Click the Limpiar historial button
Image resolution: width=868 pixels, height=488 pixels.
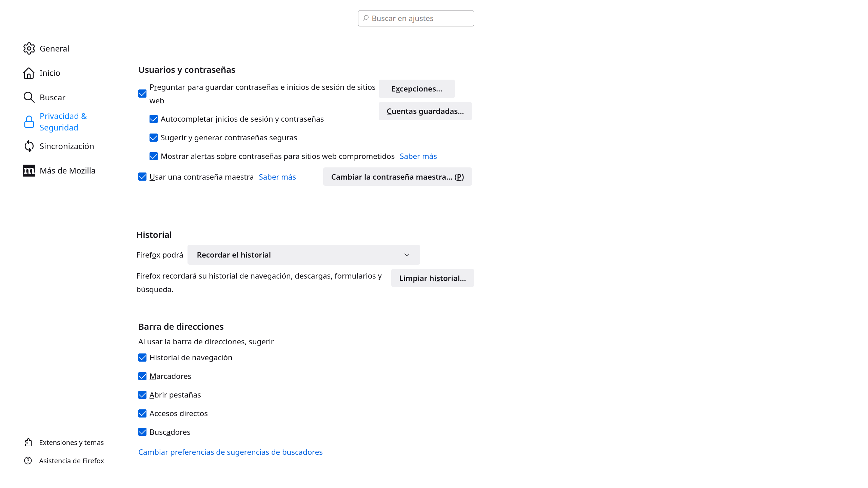pos(432,278)
